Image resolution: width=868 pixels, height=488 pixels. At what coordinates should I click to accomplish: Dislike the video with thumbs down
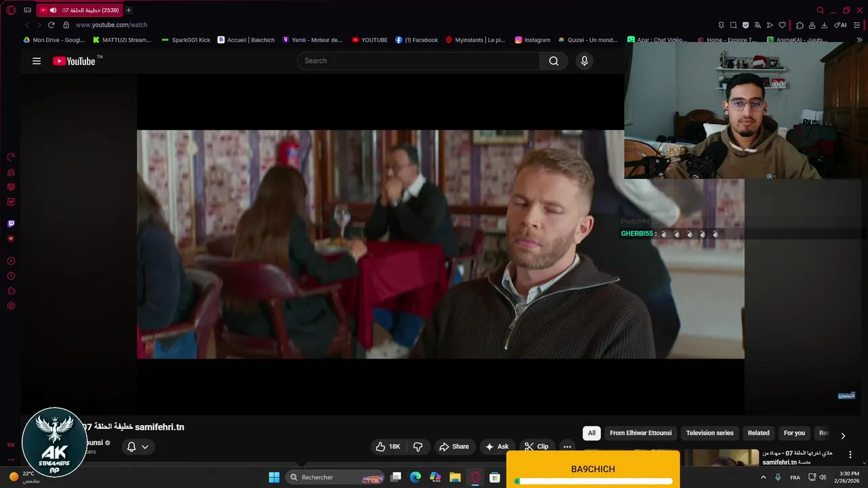(x=418, y=447)
